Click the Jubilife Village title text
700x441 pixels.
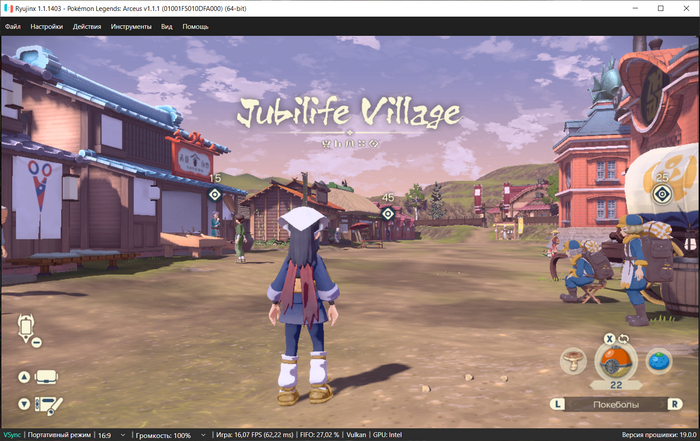click(349, 112)
